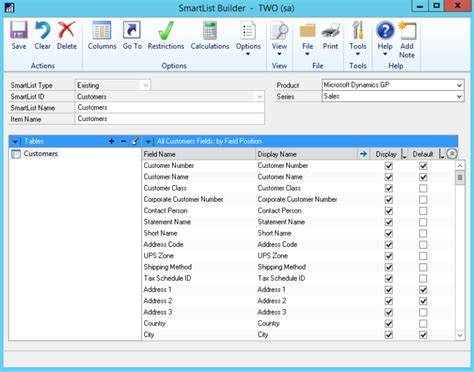The image size is (474, 372).
Task: Click the Print icon
Action: 330,31
